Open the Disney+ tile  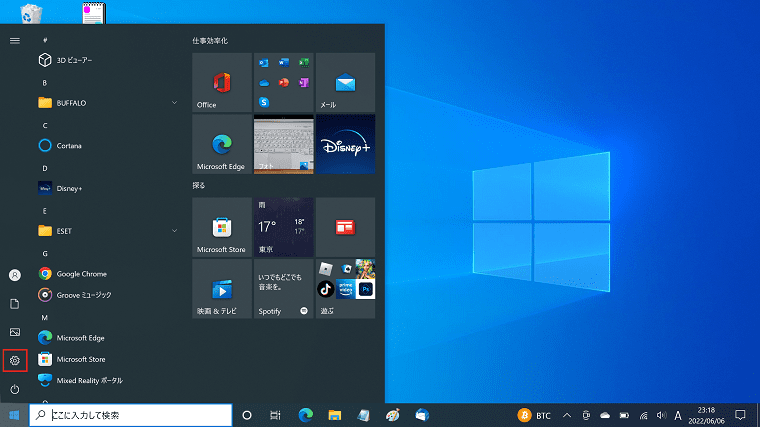click(346, 144)
